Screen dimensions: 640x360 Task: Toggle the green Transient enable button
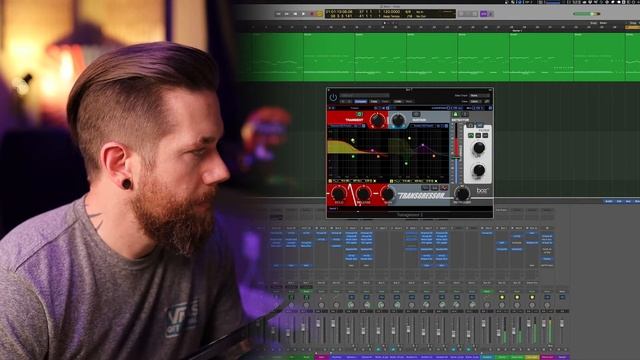point(360,115)
